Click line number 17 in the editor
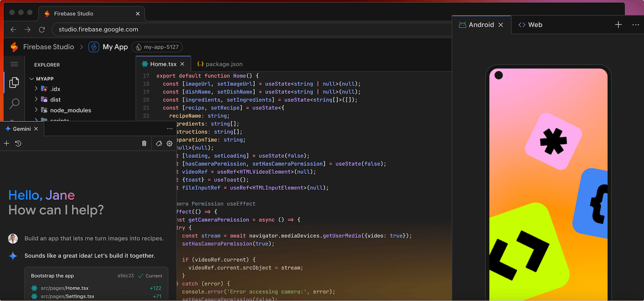 146,76
